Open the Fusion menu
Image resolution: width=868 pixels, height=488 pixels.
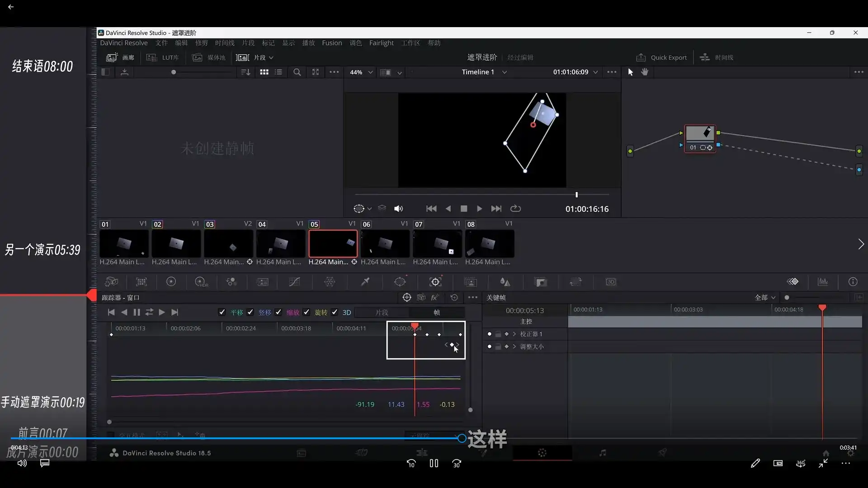[x=331, y=43]
